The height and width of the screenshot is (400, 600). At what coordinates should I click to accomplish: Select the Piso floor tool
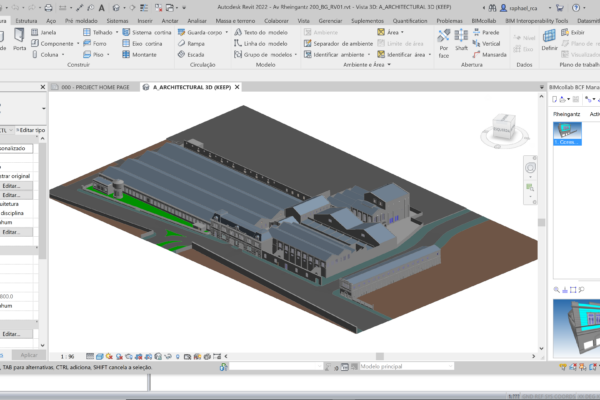(x=94, y=55)
